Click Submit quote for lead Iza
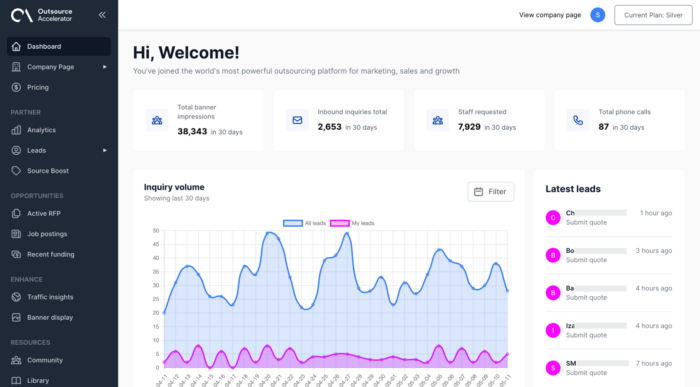 coord(586,335)
